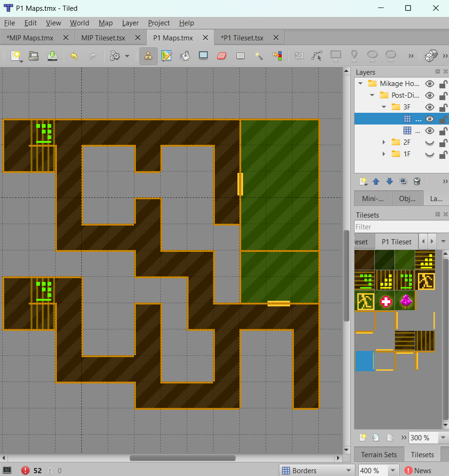The image size is (449, 476).
Task: Click the Open file folder icon
Action: [x=33, y=56]
